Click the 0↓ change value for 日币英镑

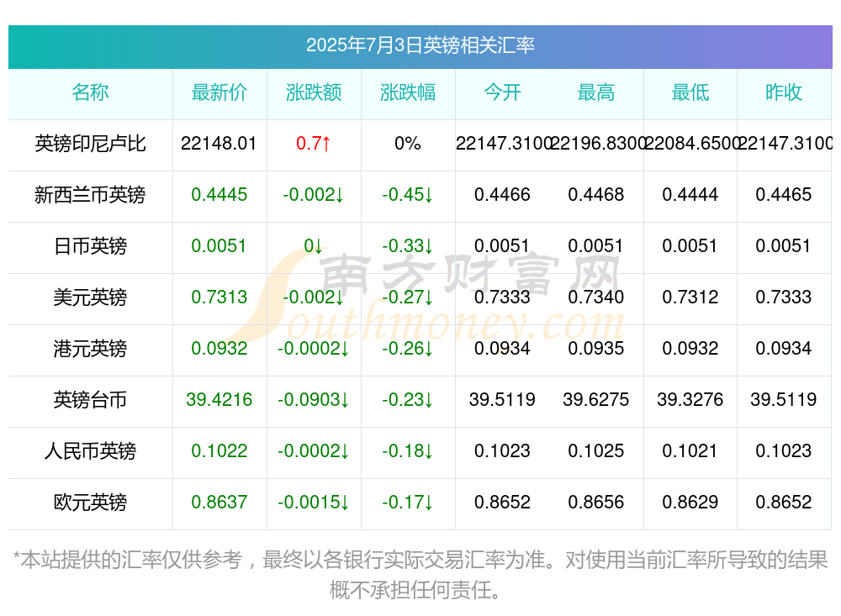pos(313,246)
